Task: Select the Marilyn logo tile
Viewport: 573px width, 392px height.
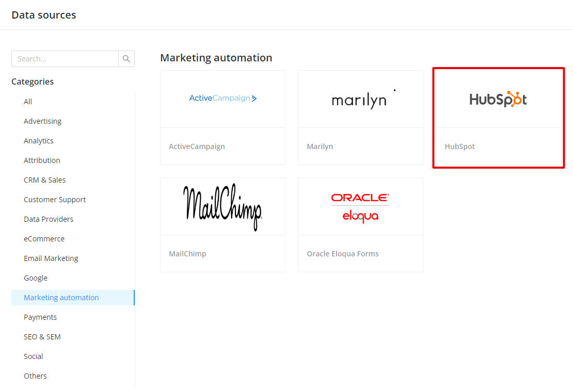Action: tap(360, 99)
